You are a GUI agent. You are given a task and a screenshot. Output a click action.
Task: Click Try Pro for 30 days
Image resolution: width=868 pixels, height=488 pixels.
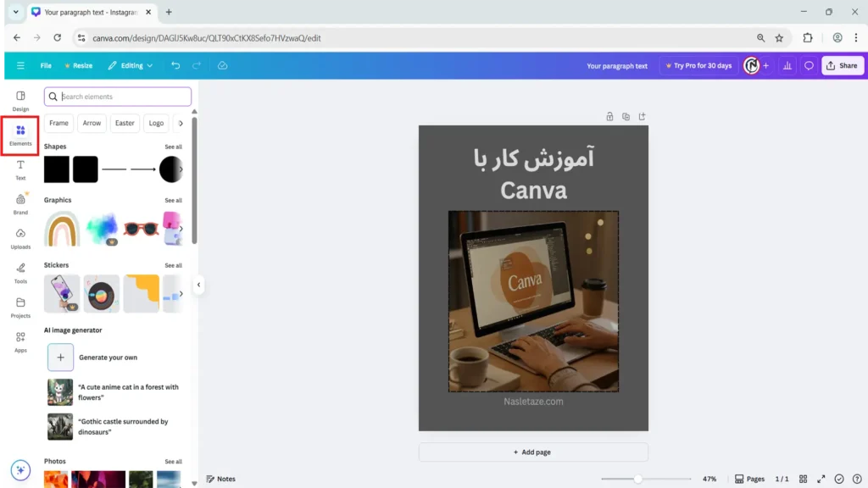pos(698,65)
